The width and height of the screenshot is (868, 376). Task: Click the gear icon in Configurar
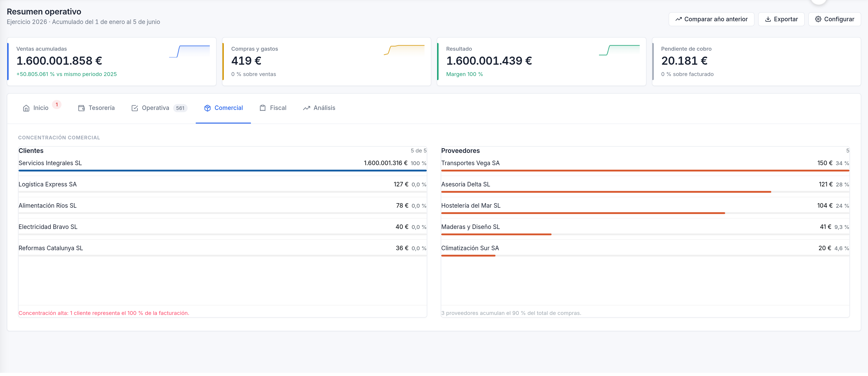click(818, 19)
